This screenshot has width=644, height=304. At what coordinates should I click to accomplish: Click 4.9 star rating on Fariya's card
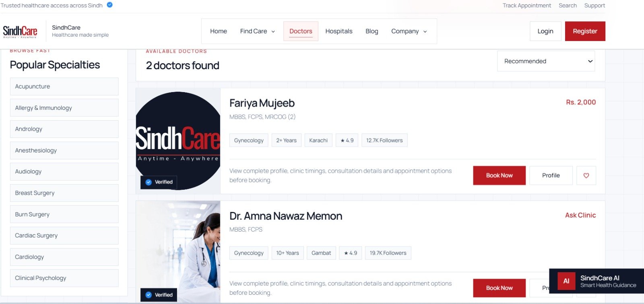347,140
